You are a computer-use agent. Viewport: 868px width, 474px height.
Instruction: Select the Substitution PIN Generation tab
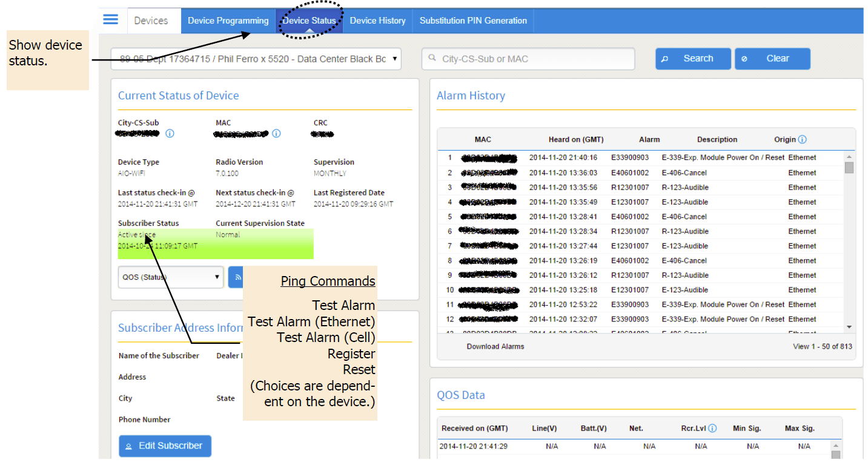pyautogui.click(x=473, y=21)
